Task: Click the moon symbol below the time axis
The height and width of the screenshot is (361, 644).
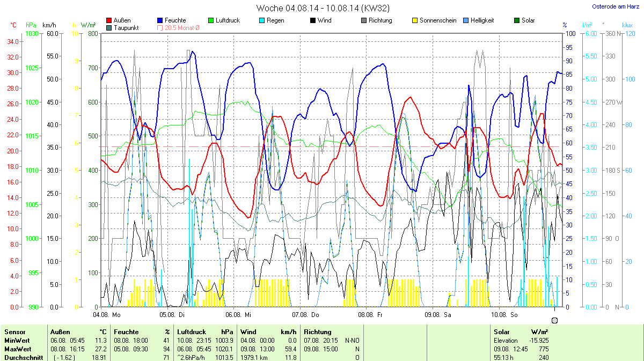Action: (554, 320)
